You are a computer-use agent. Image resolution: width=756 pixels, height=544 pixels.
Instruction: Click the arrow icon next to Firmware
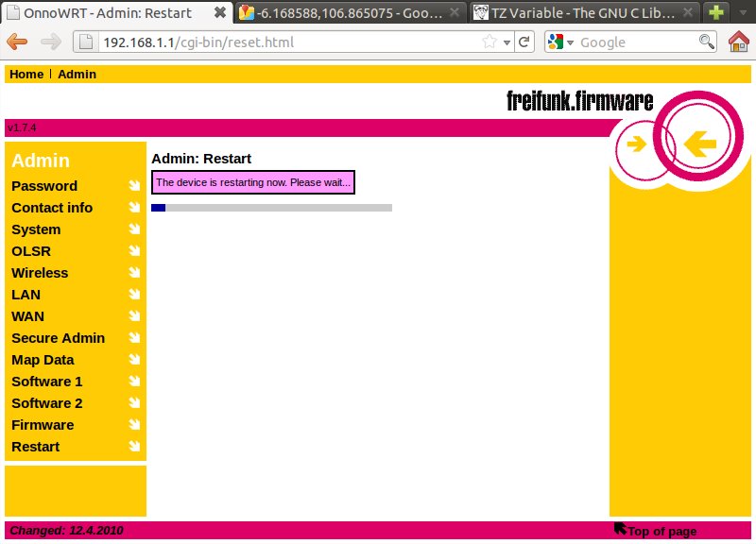click(x=134, y=425)
